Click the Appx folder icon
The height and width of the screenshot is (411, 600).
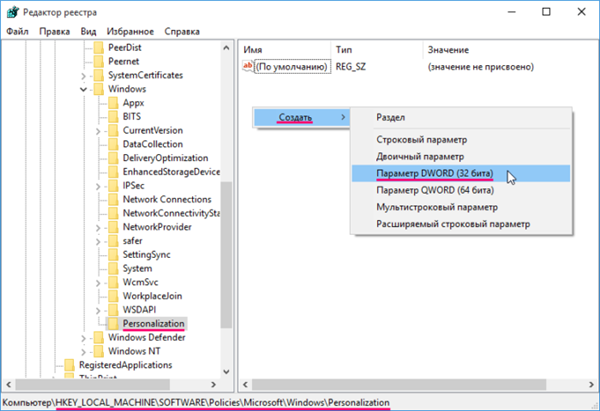(113, 103)
